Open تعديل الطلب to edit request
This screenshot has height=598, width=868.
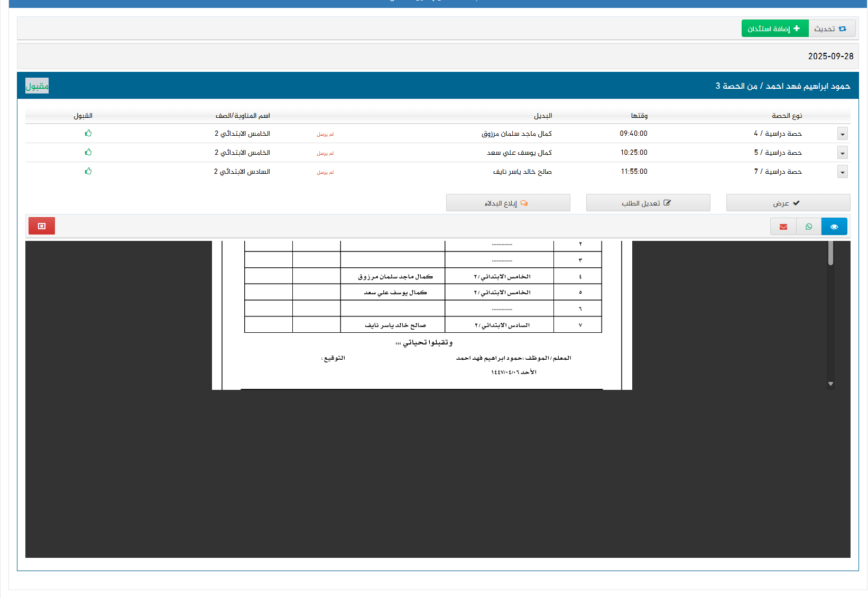648,203
